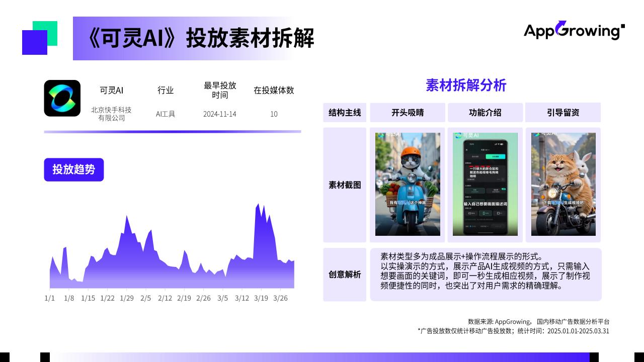Screen dimensions: 644x362
Task: Click the 1/29 axis label
Action: coord(127,298)
